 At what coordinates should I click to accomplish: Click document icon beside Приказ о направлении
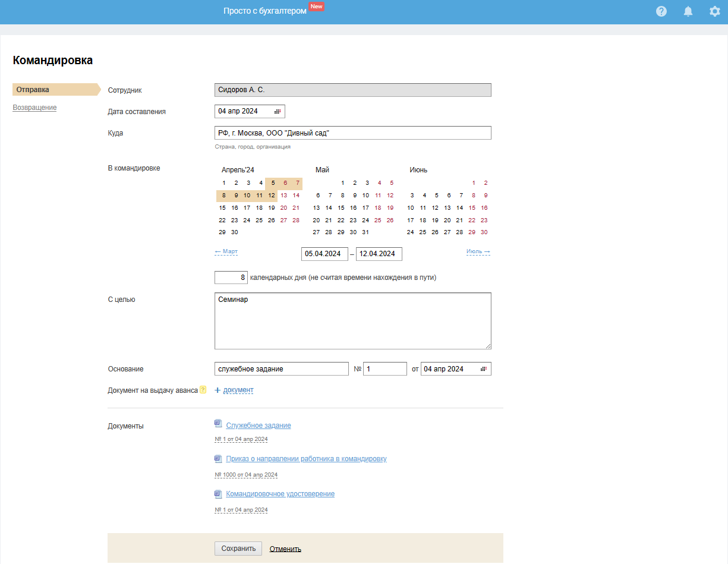tap(218, 458)
